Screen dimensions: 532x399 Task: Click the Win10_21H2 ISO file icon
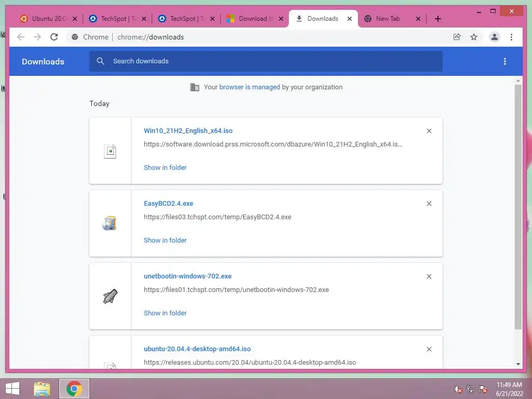tap(110, 151)
